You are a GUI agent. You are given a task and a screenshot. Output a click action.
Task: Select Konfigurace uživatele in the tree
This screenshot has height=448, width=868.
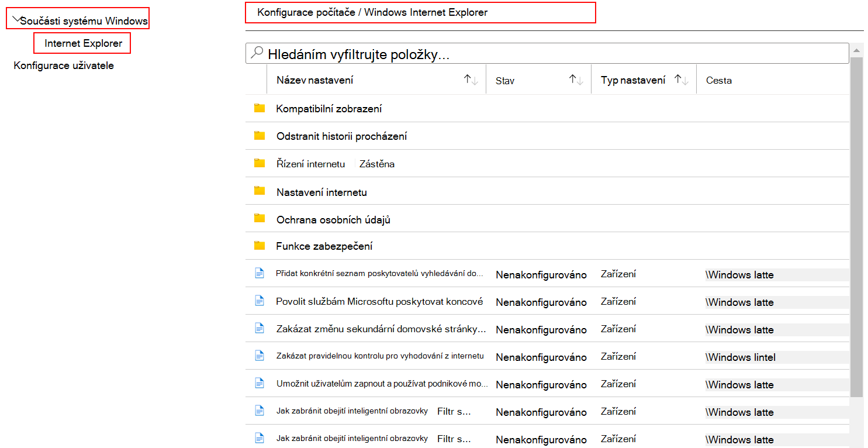(x=64, y=66)
